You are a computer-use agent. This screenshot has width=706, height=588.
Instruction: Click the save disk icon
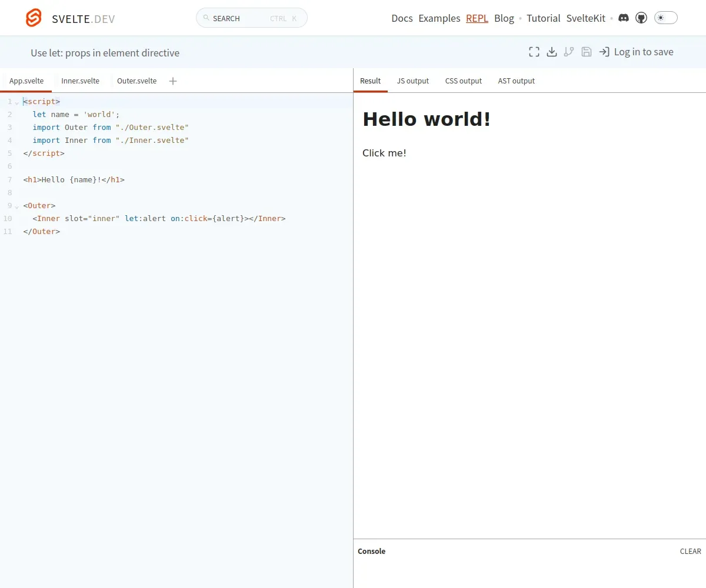587,52
